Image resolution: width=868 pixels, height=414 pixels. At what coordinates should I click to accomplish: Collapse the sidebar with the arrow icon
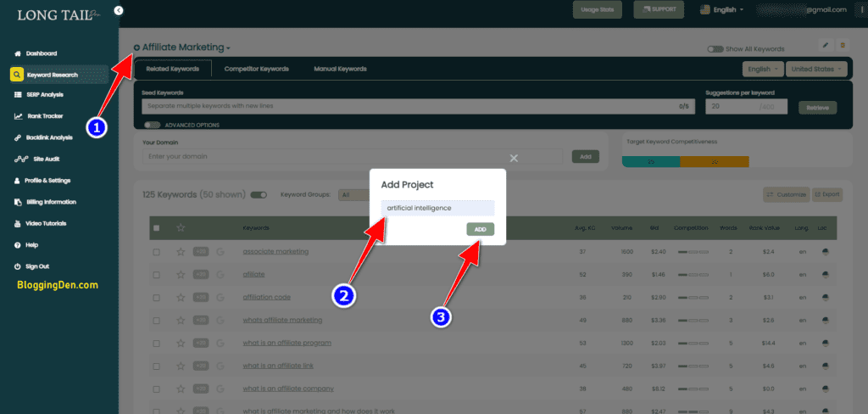click(119, 10)
